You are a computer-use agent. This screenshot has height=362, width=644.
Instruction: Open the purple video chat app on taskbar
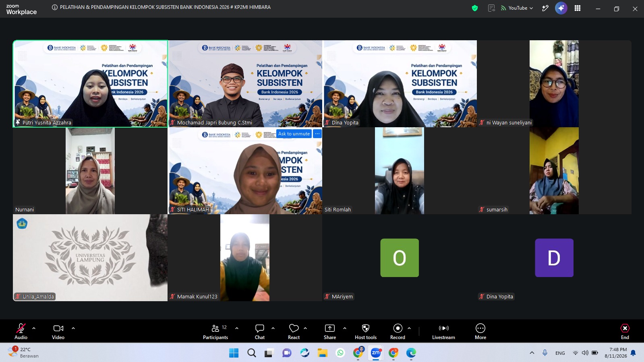click(x=287, y=353)
